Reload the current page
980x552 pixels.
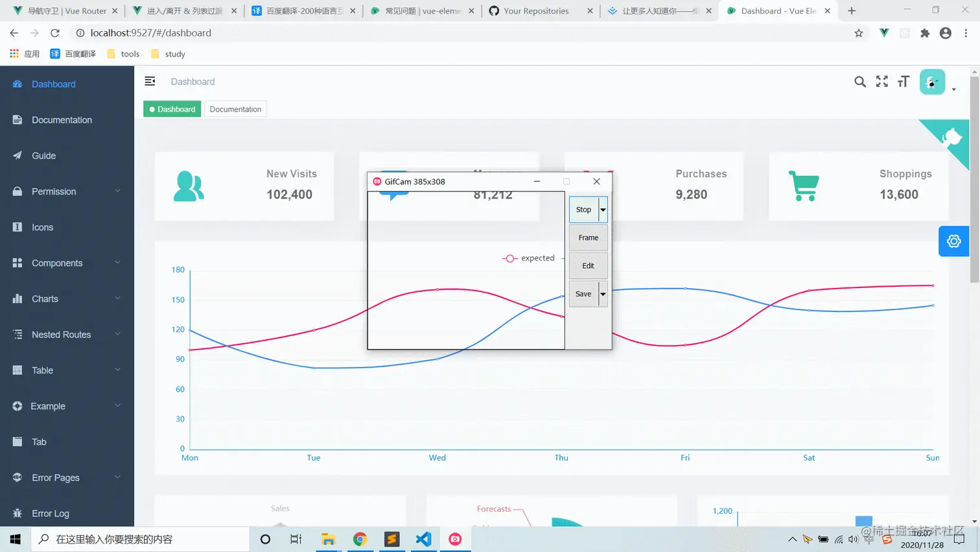[55, 33]
